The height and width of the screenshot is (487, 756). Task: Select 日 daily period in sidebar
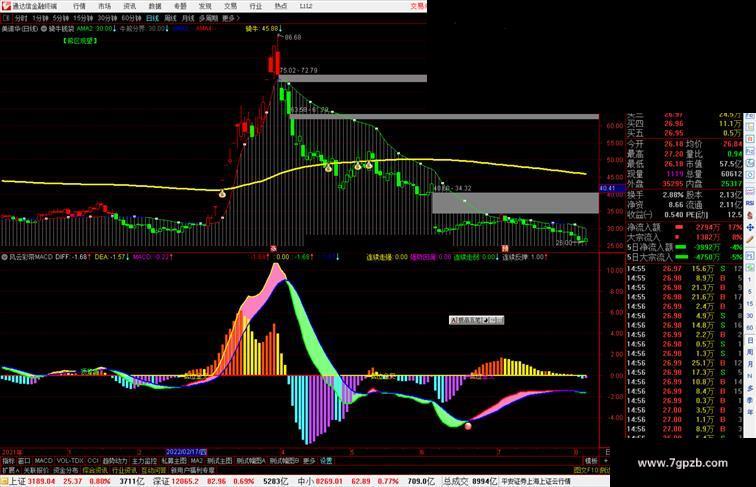tap(750, 340)
